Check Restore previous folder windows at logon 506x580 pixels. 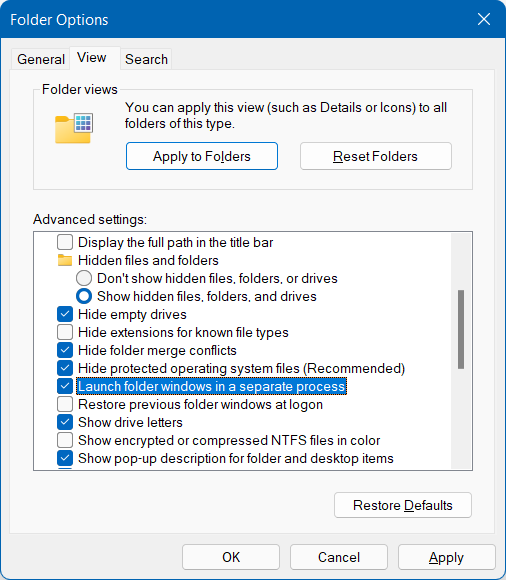pos(65,404)
